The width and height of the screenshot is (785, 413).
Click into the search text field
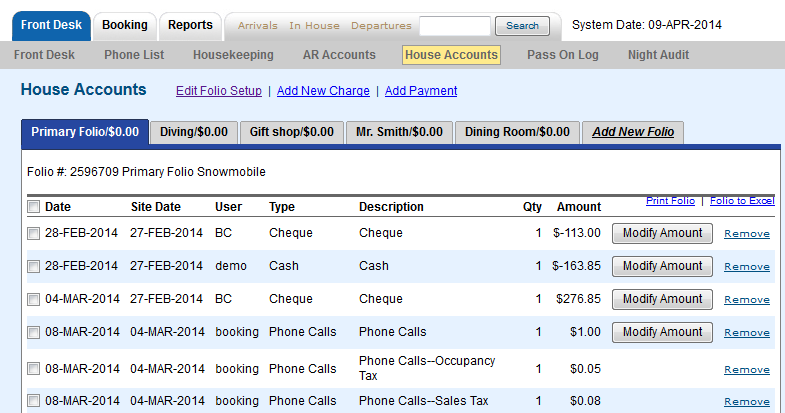click(x=455, y=26)
